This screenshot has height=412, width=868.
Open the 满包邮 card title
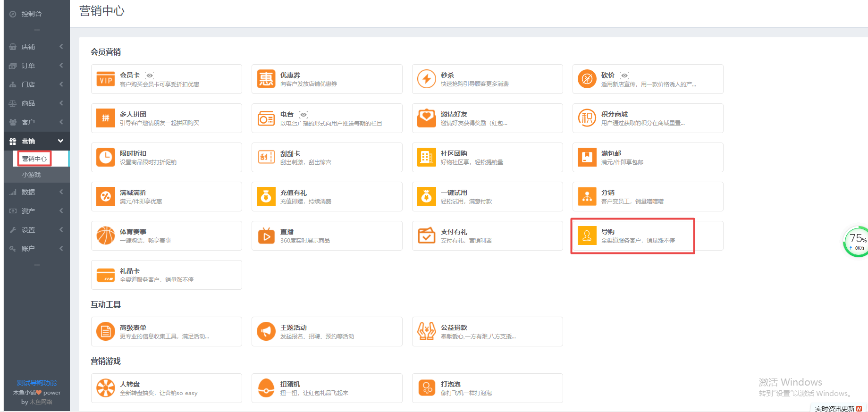point(611,153)
